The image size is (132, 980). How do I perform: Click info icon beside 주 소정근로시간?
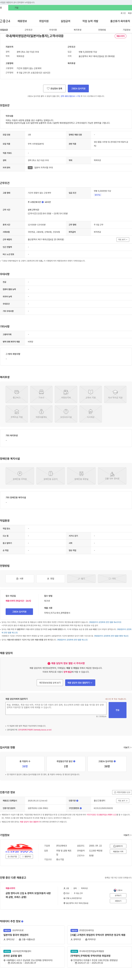coord(43,202)
